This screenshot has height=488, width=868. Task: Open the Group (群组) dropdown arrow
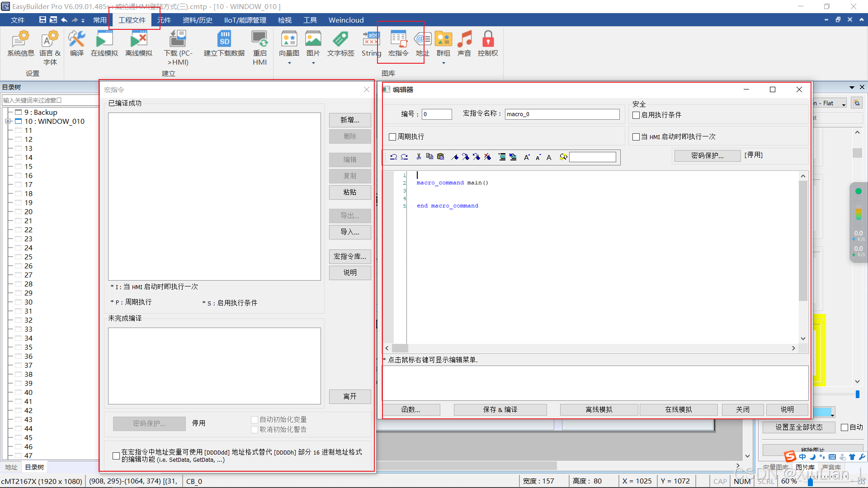pos(443,63)
